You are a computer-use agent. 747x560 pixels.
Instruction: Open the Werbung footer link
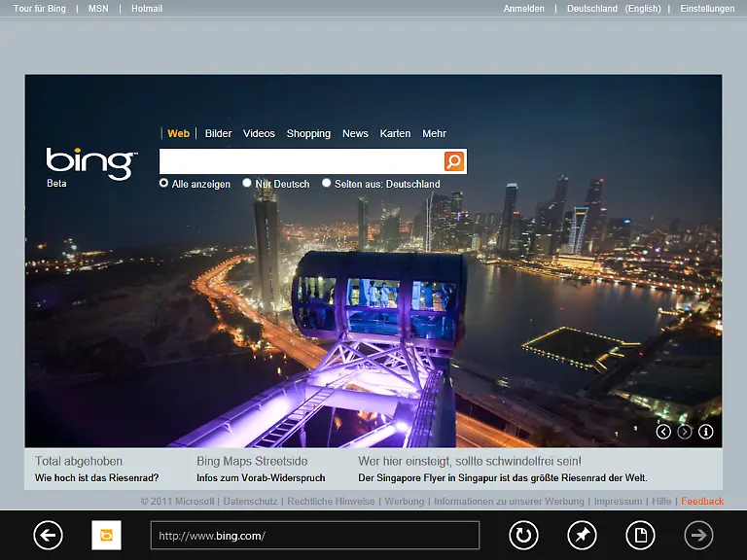point(404,501)
